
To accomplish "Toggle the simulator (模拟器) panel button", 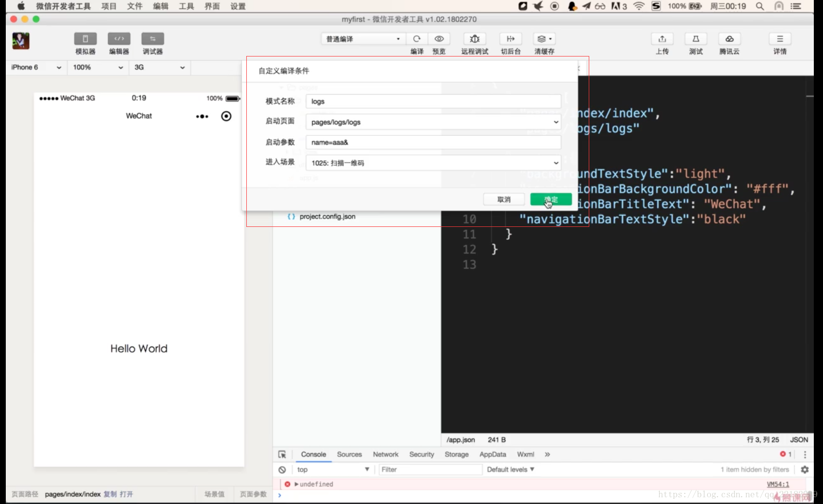I will click(85, 39).
